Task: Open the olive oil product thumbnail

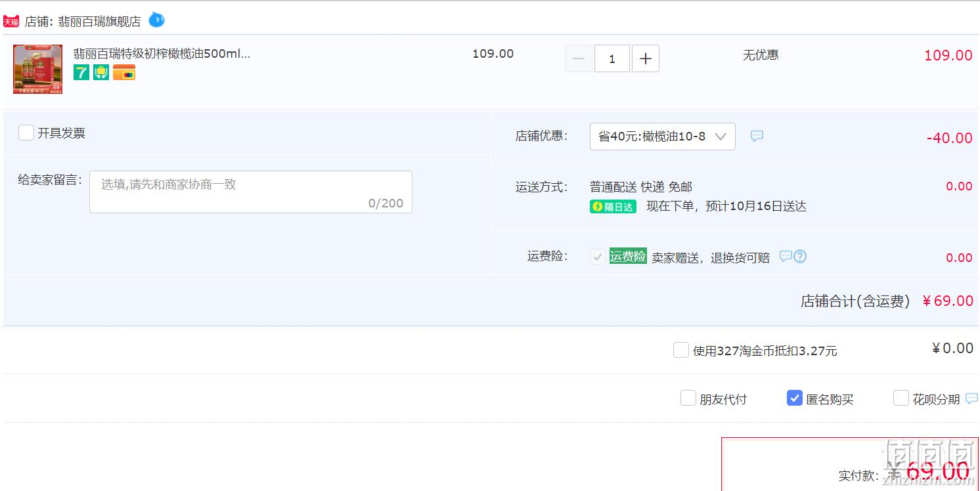Action: [38, 70]
